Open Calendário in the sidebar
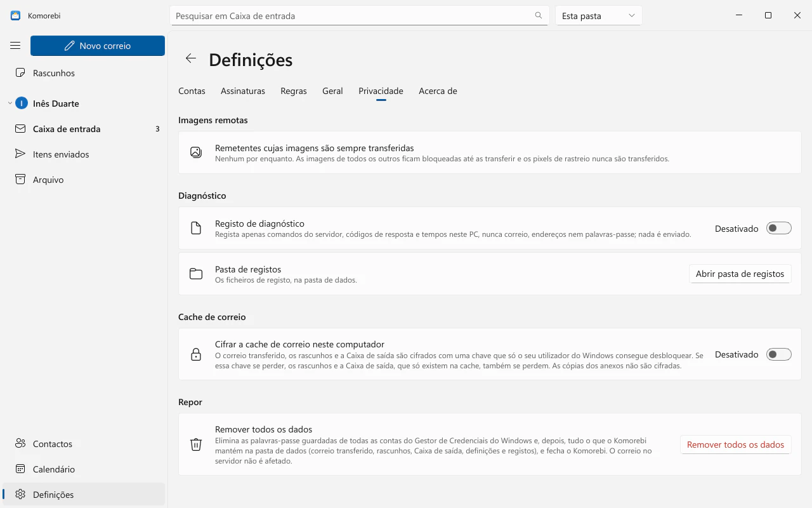This screenshot has height=508, width=812. [x=84, y=469]
